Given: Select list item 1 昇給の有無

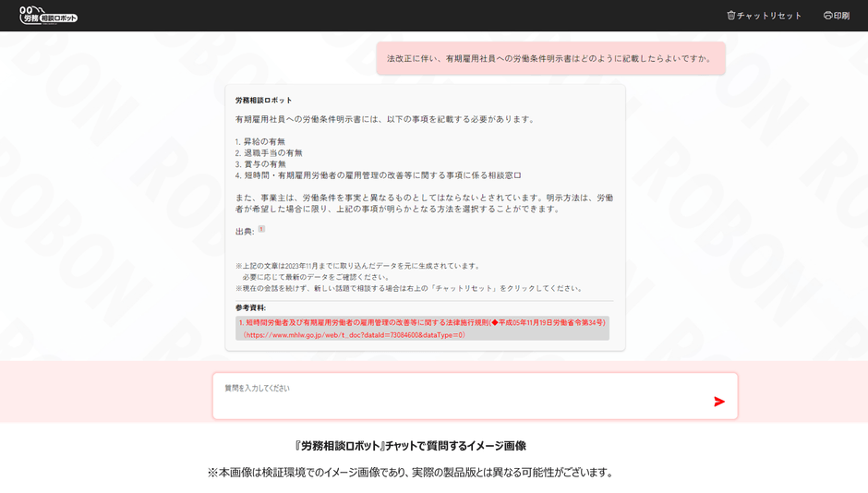Looking at the screenshot, I should tap(260, 141).
